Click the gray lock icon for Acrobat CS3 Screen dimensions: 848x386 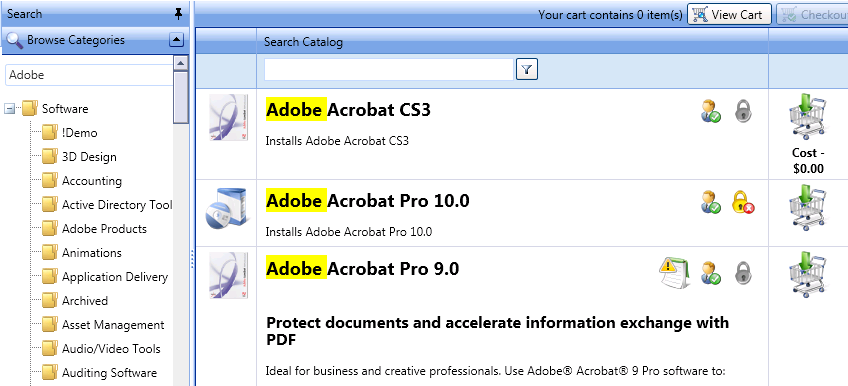click(744, 111)
